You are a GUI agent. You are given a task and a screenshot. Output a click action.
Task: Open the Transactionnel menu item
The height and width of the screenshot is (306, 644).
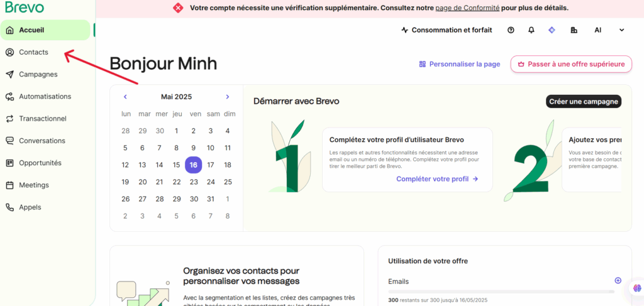pyautogui.click(x=45, y=119)
